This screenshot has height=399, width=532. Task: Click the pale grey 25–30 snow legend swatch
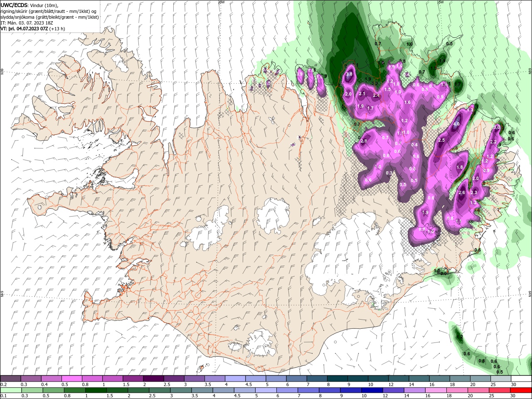click(501, 379)
